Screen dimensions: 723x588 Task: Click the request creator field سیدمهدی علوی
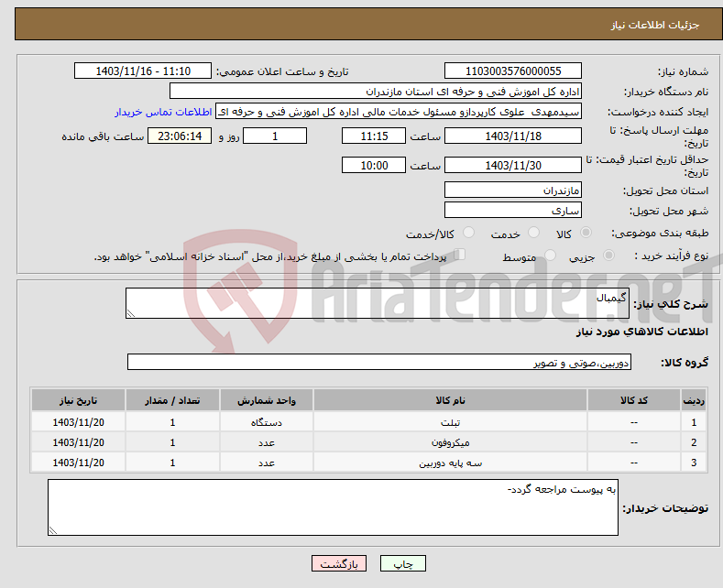[399, 112]
